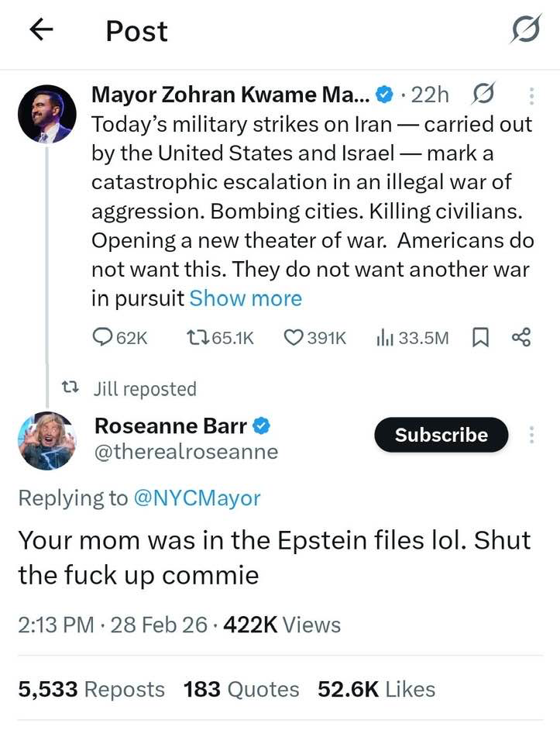Open Roseanne Barr's profile avatar

click(46, 440)
